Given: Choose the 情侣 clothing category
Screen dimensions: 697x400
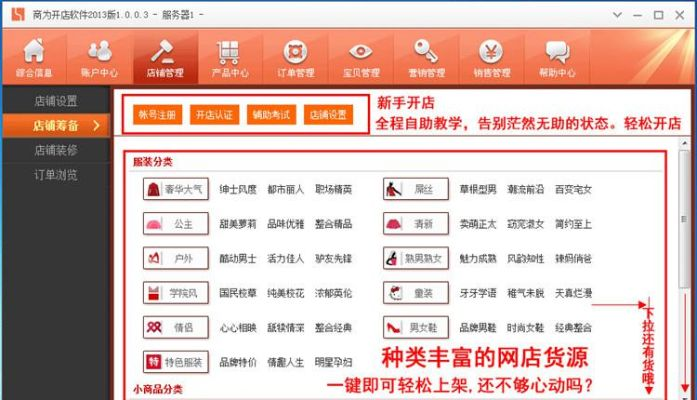Looking at the screenshot, I should click(176, 328).
